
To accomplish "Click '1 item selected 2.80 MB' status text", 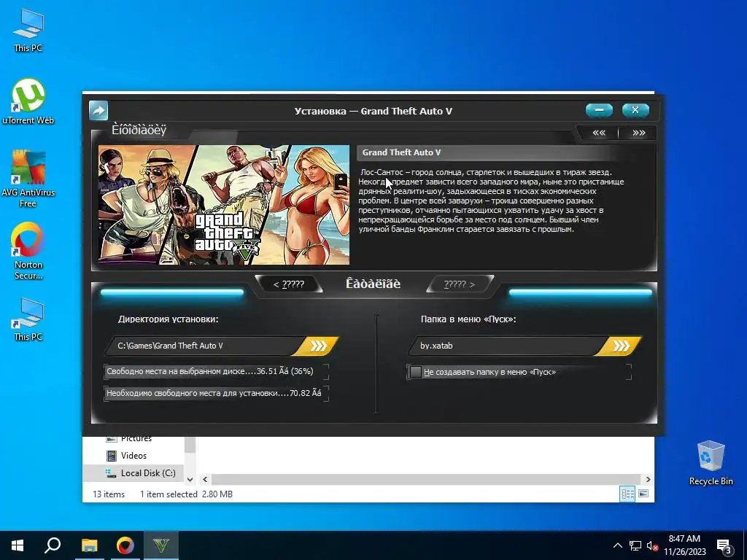I will [186, 494].
